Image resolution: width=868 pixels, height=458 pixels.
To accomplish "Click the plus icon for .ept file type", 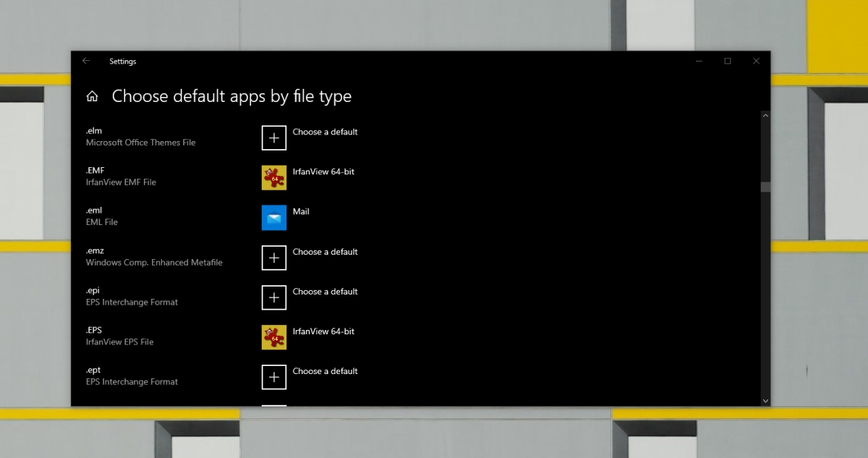I will click(x=274, y=377).
